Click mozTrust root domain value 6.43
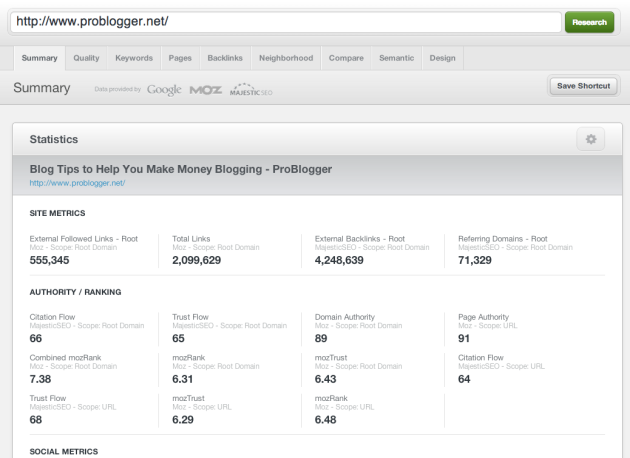The width and height of the screenshot is (630, 458). pyautogui.click(x=325, y=379)
